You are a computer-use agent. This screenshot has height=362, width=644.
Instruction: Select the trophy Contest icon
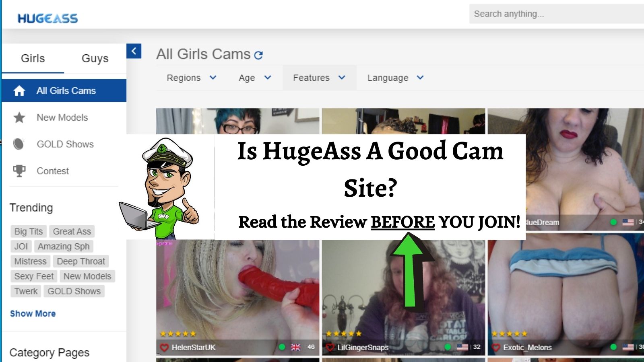(19, 171)
